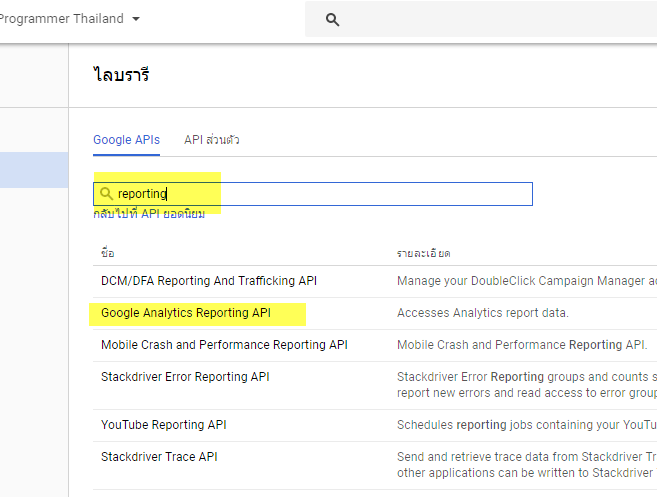Image resolution: width=657 pixels, height=497 pixels.
Task: Open DCM/DFA Reporting And Trafficking API
Action: click(209, 281)
